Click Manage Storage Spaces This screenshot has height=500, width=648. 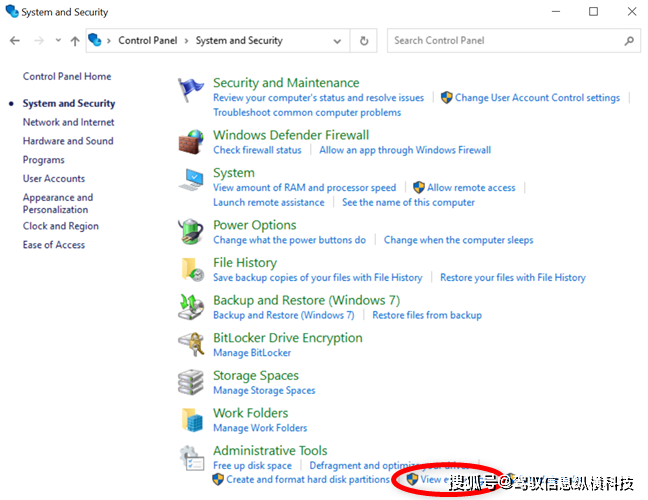point(264,390)
